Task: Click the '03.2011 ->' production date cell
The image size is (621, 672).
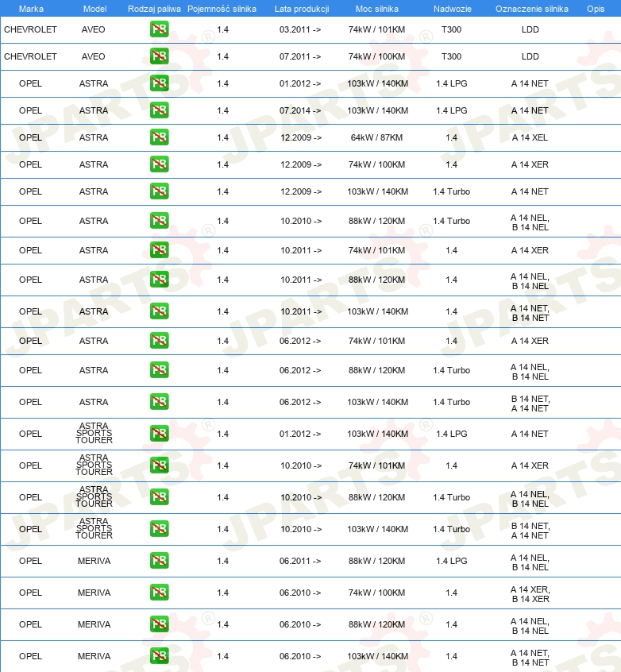Action: coord(300,29)
